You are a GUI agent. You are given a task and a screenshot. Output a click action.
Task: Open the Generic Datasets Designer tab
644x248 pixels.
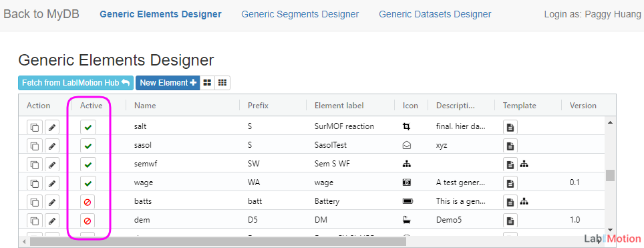(435, 15)
